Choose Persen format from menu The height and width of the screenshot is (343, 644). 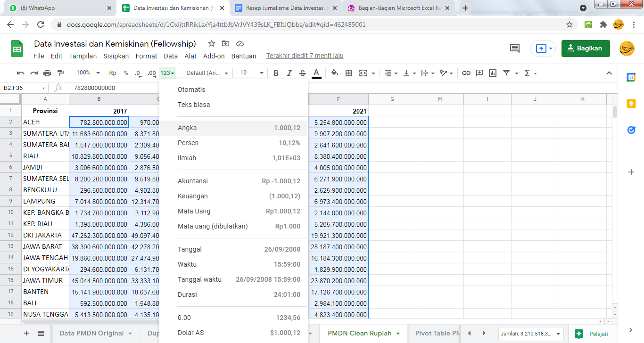coord(189,143)
